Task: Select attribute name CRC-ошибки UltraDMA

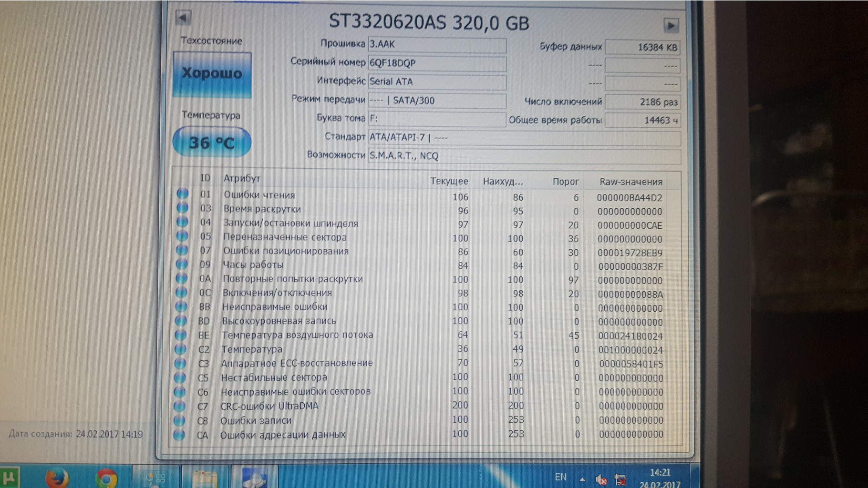Action: [x=269, y=406]
